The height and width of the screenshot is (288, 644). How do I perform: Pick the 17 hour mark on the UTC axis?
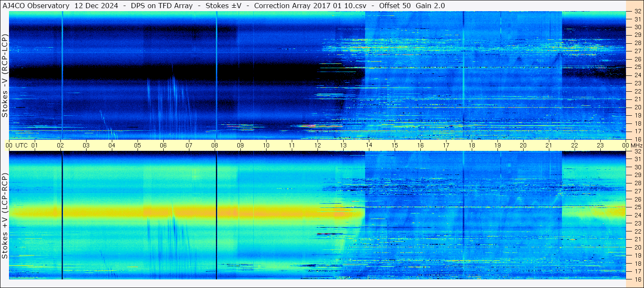coord(446,145)
